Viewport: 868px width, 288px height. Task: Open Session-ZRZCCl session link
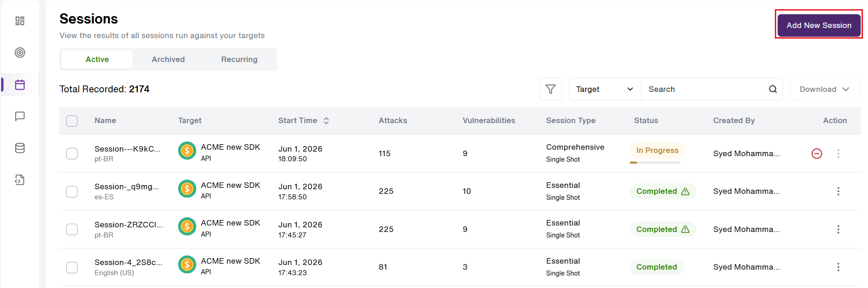pyautogui.click(x=129, y=225)
